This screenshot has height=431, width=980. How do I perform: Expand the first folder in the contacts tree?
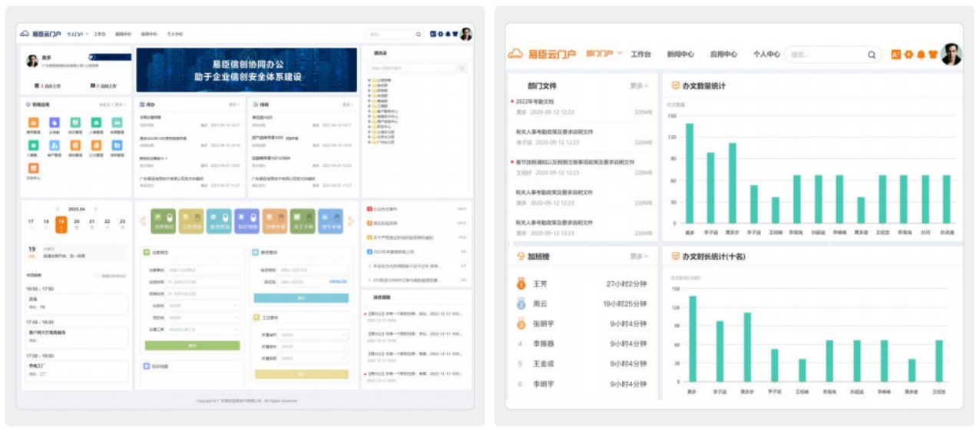370,80
